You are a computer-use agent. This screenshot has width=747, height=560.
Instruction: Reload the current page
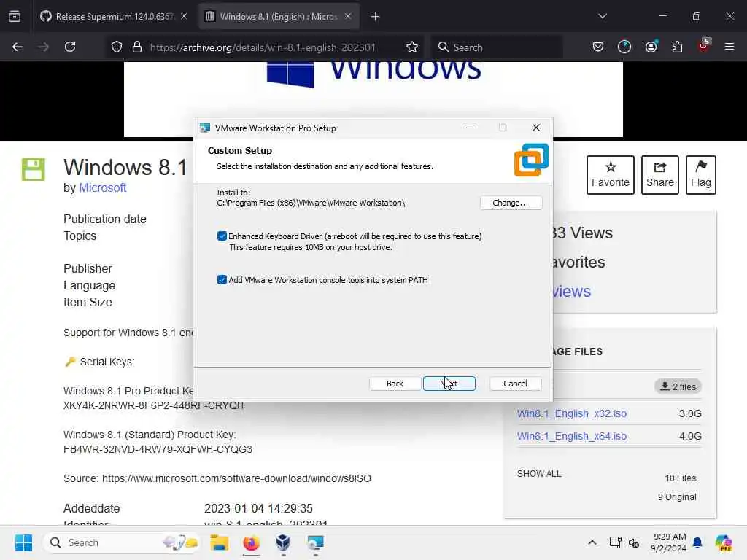point(70,47)
